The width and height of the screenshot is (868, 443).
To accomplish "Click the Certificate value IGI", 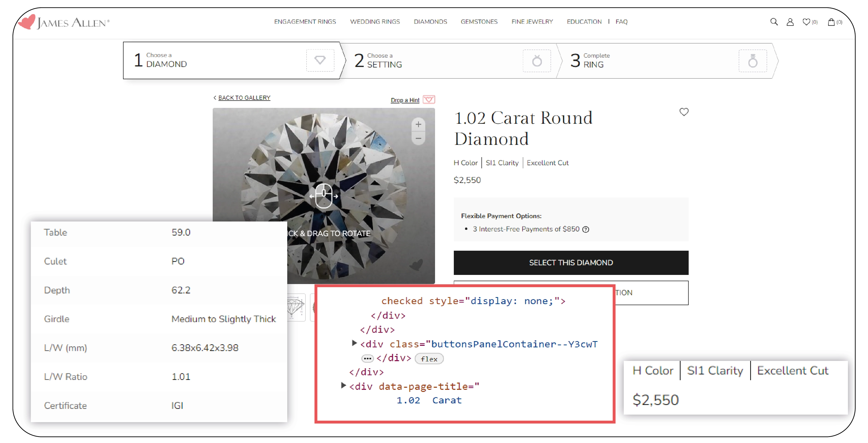I will coord(177,406).
